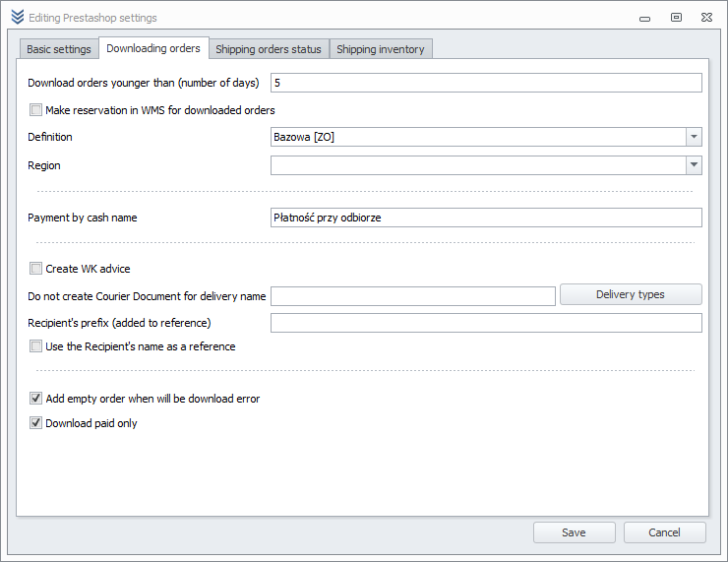Expand the Definition dropdown arrow

pyautogui.click(x=694, y=137)
